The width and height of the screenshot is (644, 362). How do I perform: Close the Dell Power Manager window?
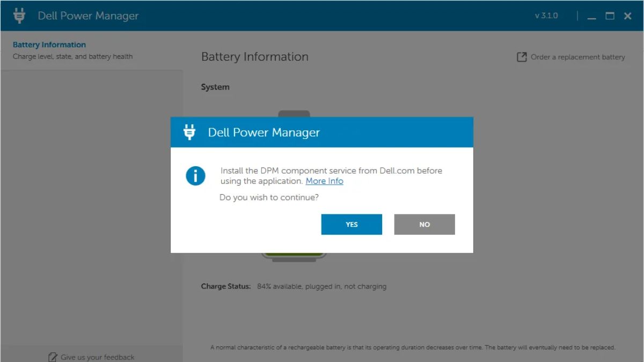pyautogui.click(x=627, y=16)
